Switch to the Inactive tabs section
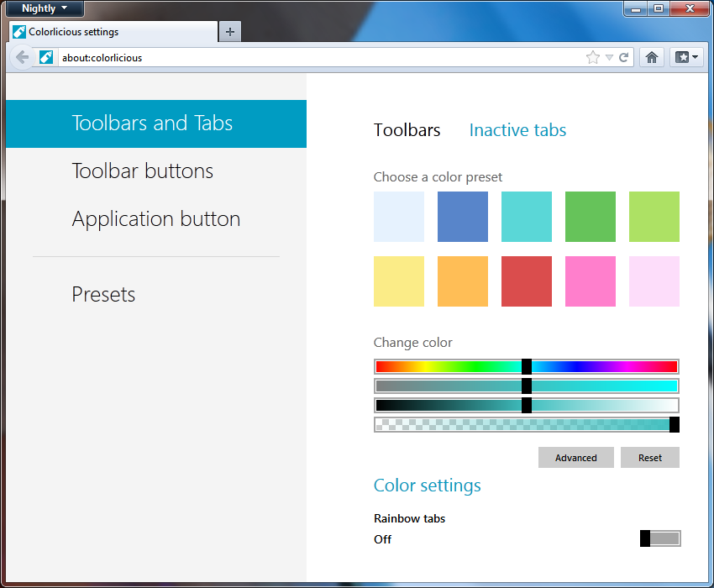 [x=517, y=130]
